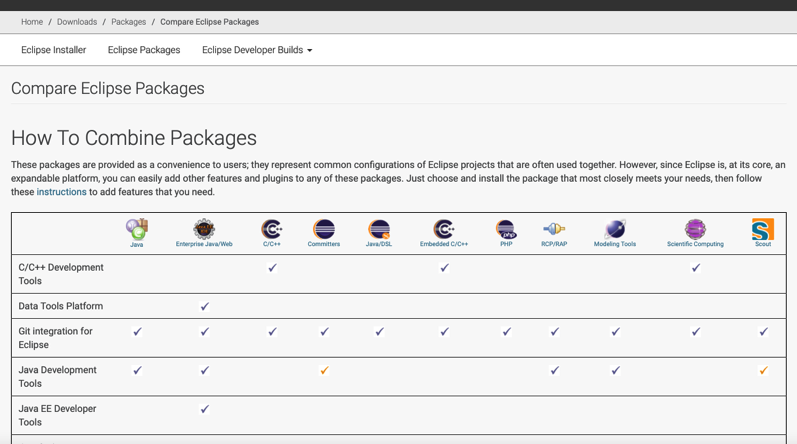Follow the instructions link

pyautogui.click(x=62, y=192)
